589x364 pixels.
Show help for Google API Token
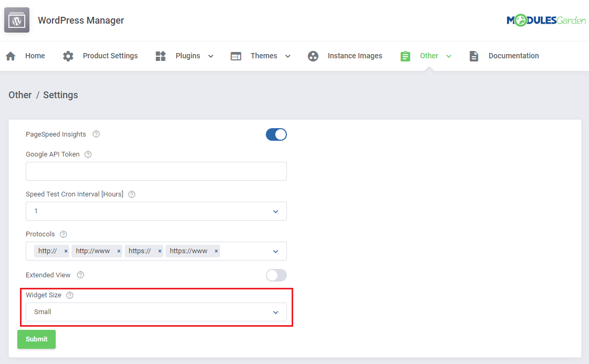[88, 154]
